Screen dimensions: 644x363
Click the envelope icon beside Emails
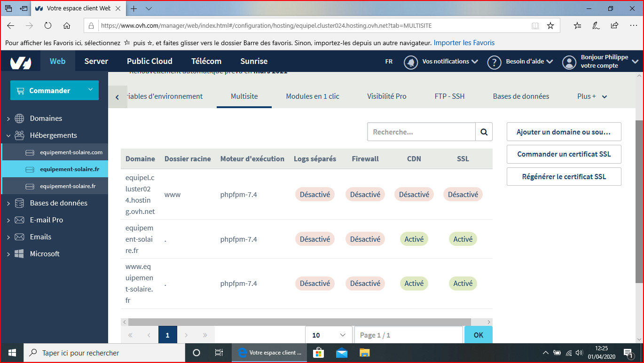point(19,237)
